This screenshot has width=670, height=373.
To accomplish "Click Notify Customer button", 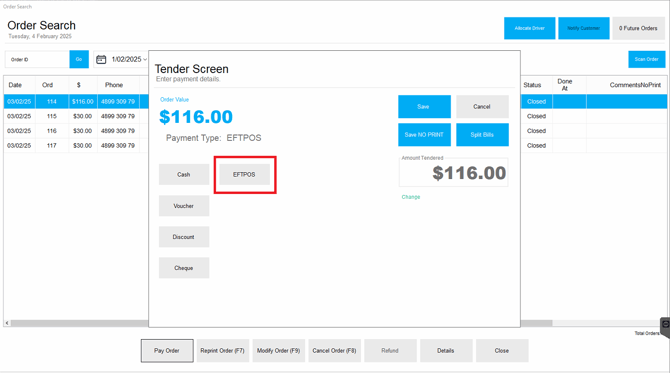I will (584, 28).
